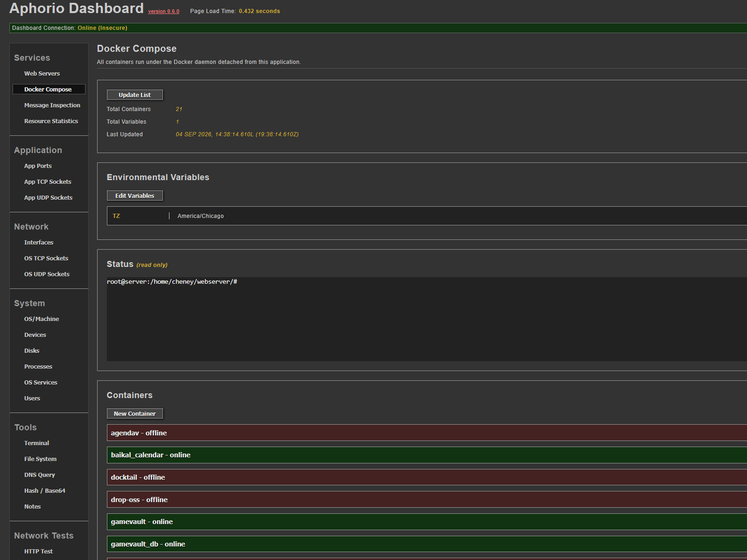Click the Containers section heading
The height and width of the screenshot is (560, 747).
[x=129, y=395]
